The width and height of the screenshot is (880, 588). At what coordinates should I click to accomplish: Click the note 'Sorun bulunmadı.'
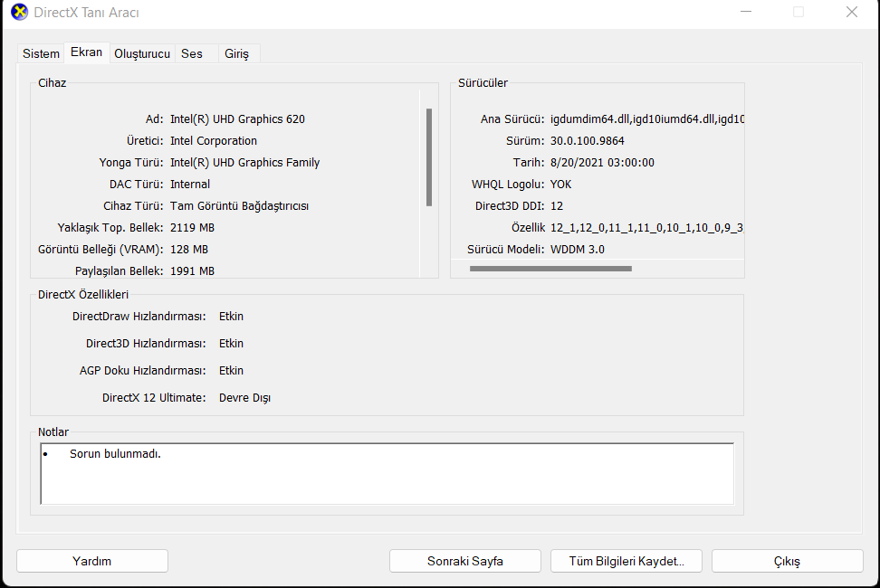tap(115, 454)
